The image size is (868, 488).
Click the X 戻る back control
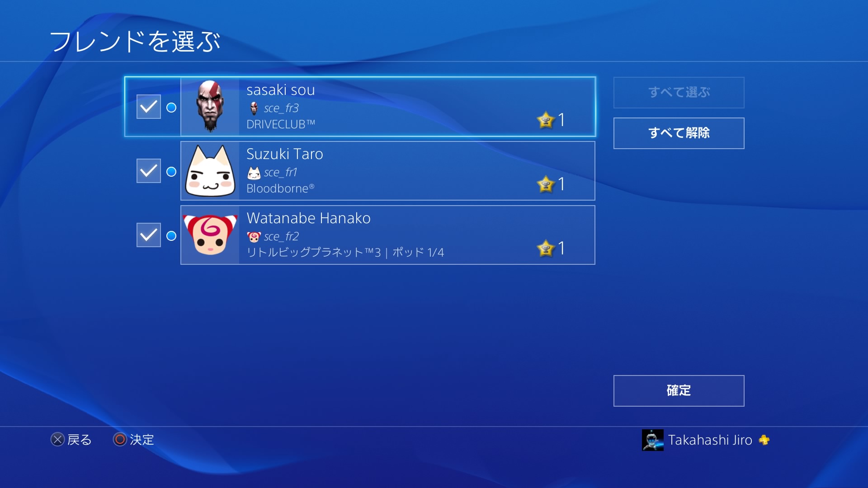(71, 440)
